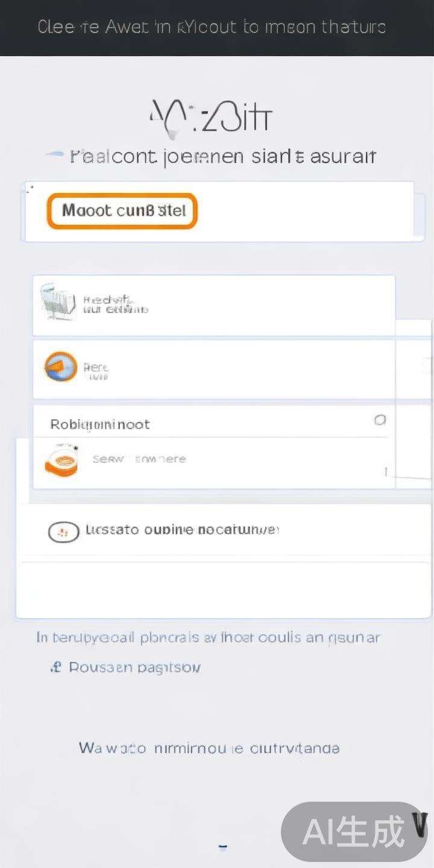Tap the dark header banner text
This screenshot has width=434, height=868.
pyautogui.click(x=212, y=27)
